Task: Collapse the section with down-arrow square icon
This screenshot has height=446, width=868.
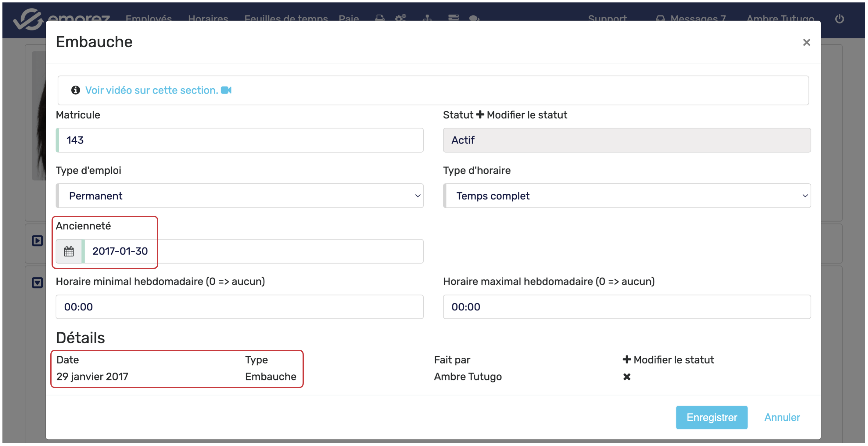Action: point(38,282)
